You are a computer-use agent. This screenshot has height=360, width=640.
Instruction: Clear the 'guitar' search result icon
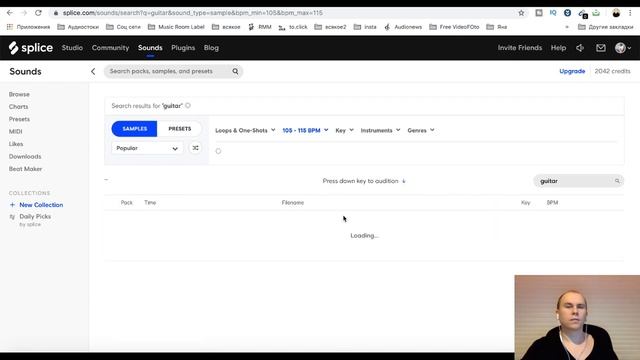188,106
